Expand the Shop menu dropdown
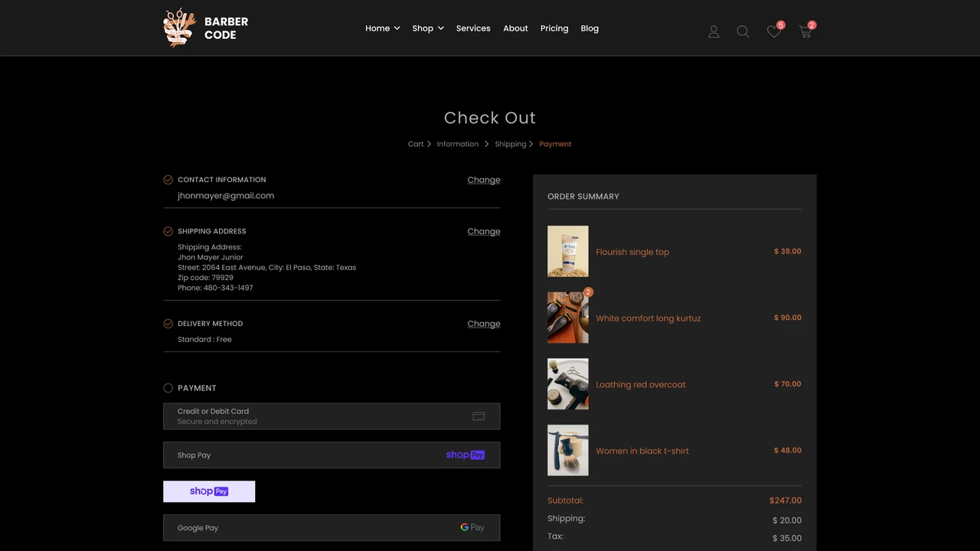980x551 pixels. click(428, 28)
